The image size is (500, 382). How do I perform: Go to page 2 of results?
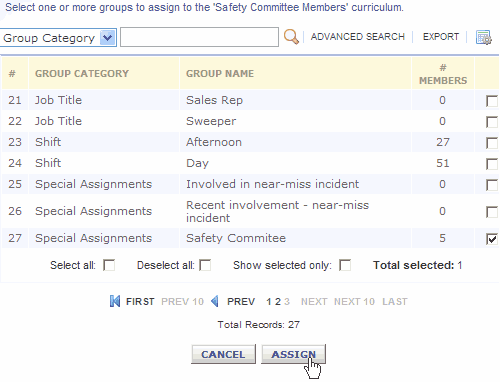point(278,302)
